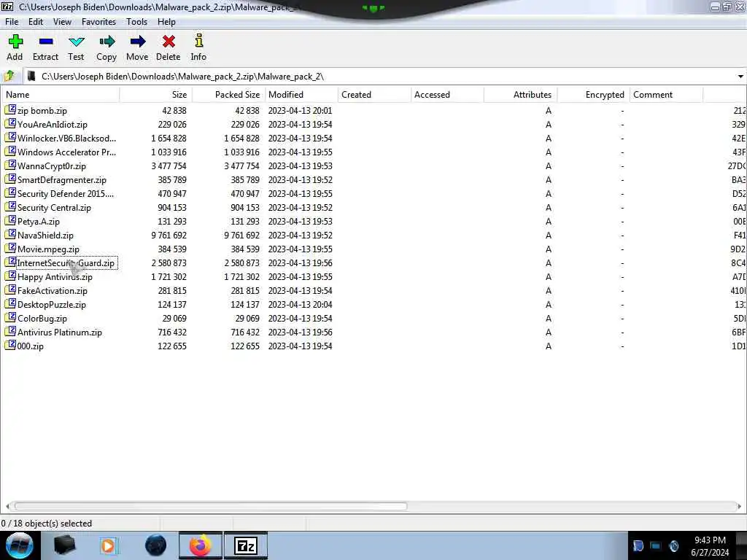Click the dark globe taskbar icon
This screenshot has width=747, height=560.
pos(156,545)
